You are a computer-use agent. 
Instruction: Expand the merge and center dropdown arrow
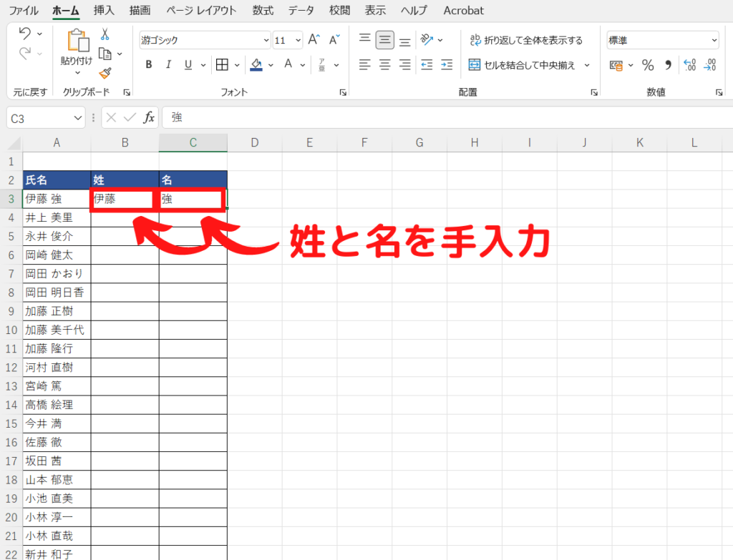[587, 65]
